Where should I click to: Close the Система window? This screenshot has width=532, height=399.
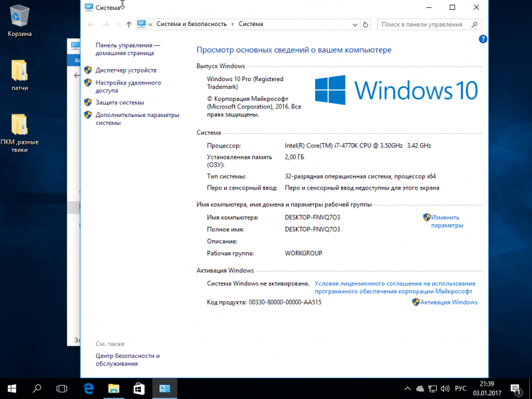pos(476,7)
